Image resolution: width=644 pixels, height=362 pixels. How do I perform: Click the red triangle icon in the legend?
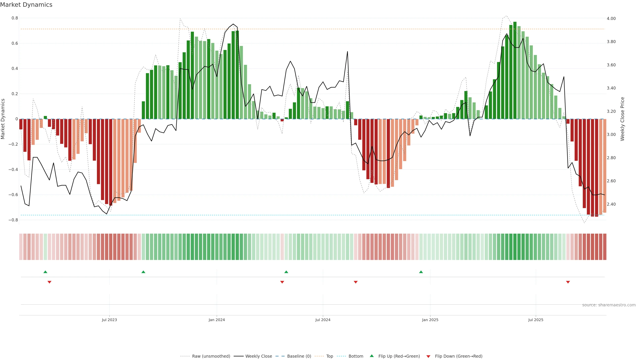point(428,356)
